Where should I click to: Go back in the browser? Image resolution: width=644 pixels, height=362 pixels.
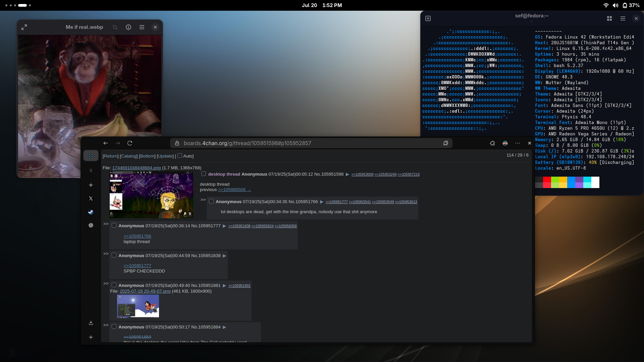click(106, 143)
